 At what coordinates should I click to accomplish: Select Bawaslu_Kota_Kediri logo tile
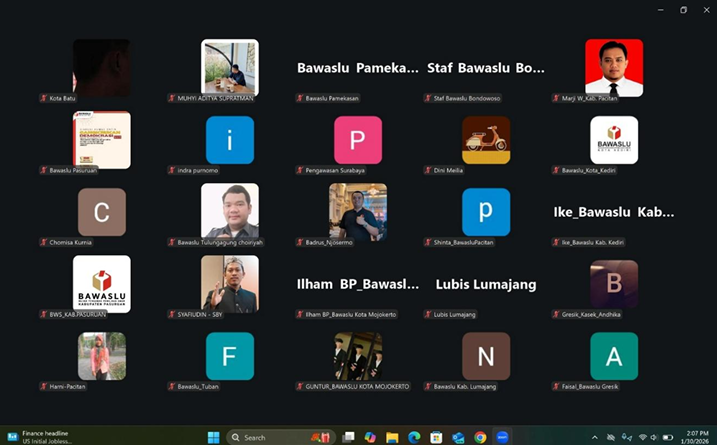pyautogui.click(x=614, y=140)
